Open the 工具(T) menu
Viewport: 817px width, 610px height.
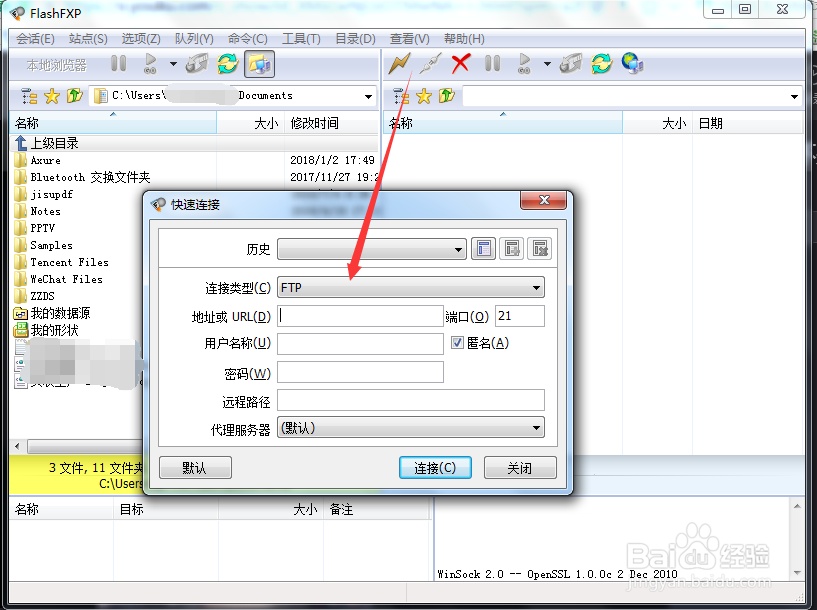(301, 39)
